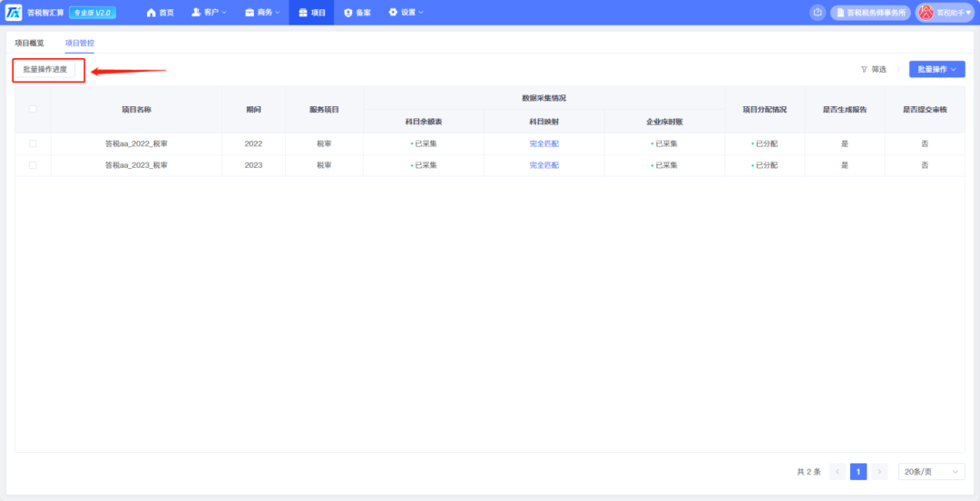This screenshot has width=980, height=501.
Task: Click the 科目余额表 column header
Action: point(424,122)
